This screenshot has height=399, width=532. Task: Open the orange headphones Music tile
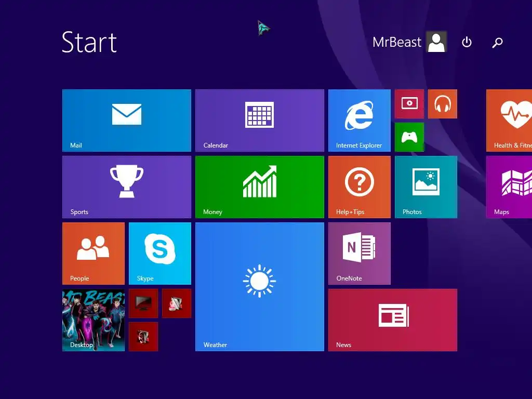pyautogui.click(x=443, y=104)
